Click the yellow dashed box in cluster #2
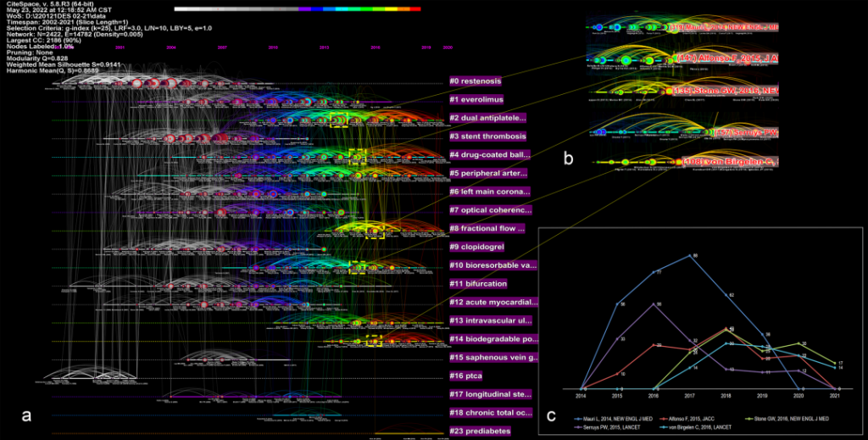This screenshot has width=868, height=440. click(339, 120)
